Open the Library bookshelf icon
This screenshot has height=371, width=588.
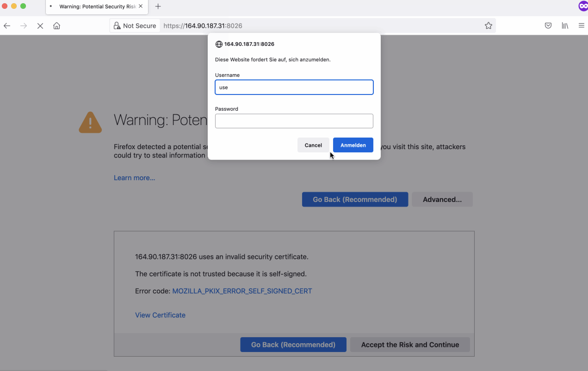tap(565, 26)
